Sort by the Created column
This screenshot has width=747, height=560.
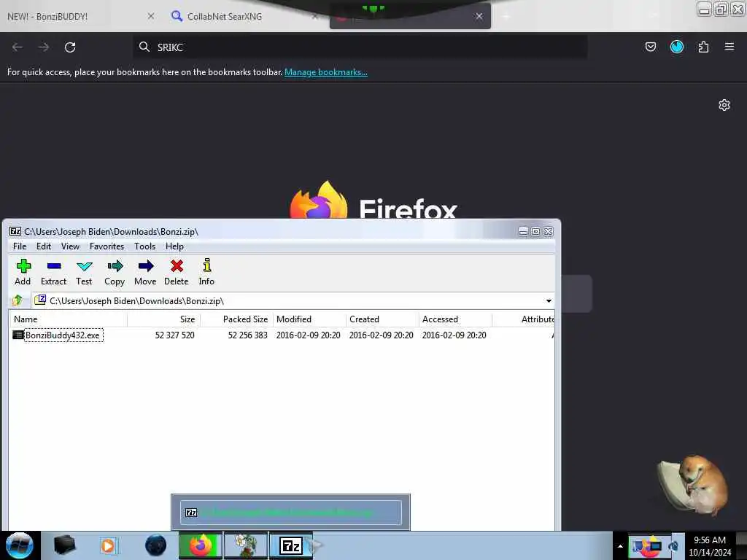(x=382, y=319)
